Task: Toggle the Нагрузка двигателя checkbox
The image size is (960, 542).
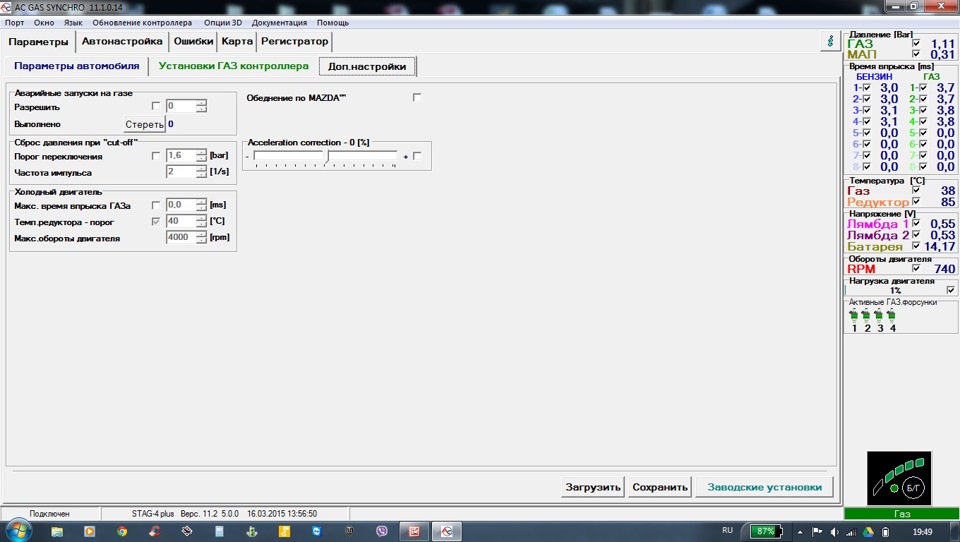Action: pyautogui.click(x=951, y=290)
